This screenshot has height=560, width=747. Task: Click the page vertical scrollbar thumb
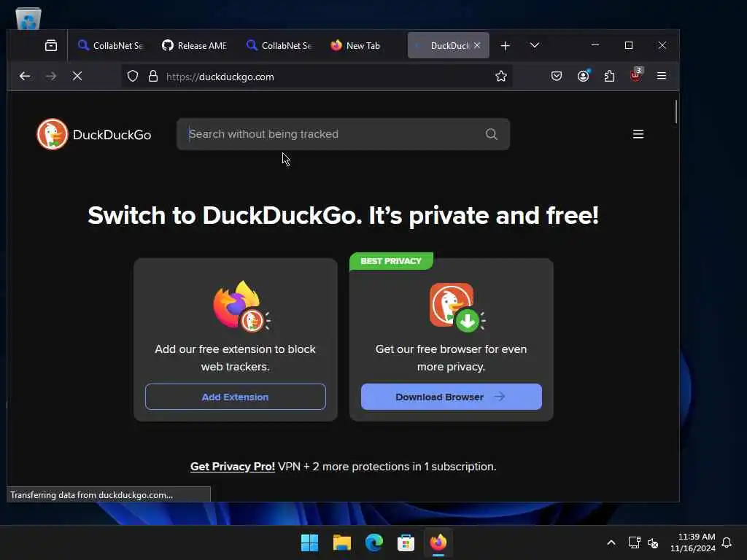[676, 112]
